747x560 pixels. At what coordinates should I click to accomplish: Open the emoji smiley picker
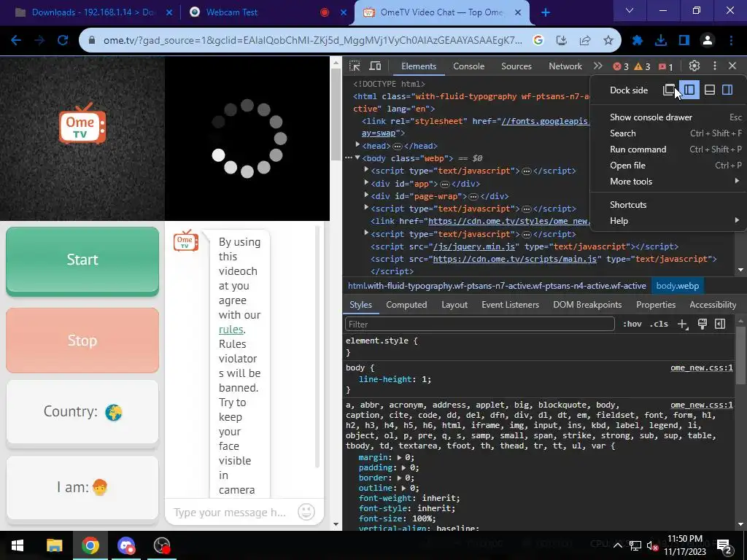pos(306,512)
